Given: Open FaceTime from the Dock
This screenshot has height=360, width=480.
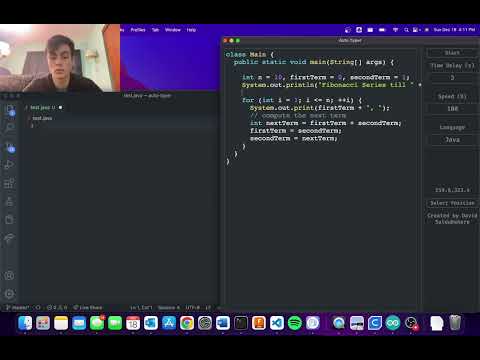Looking at the screenshot, I should 115,323.
